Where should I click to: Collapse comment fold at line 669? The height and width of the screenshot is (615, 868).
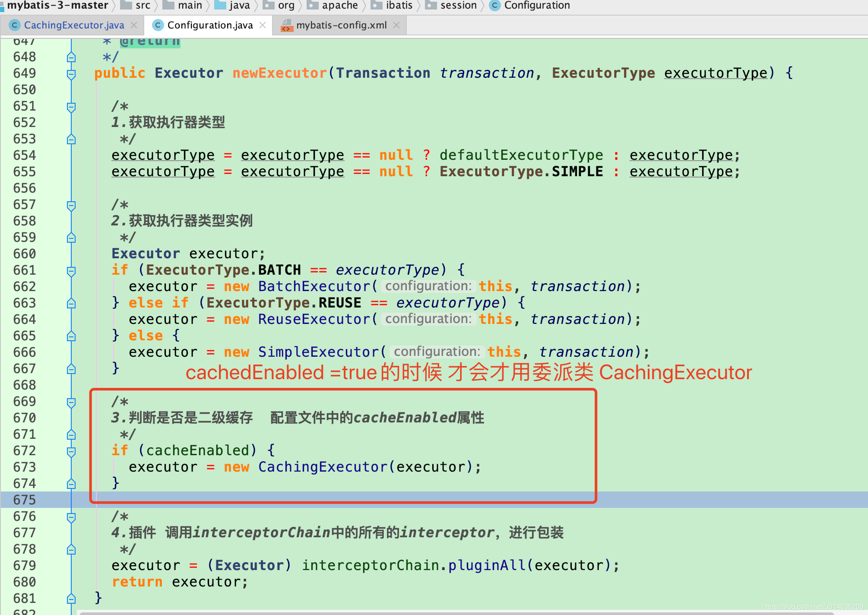[71, 402]
